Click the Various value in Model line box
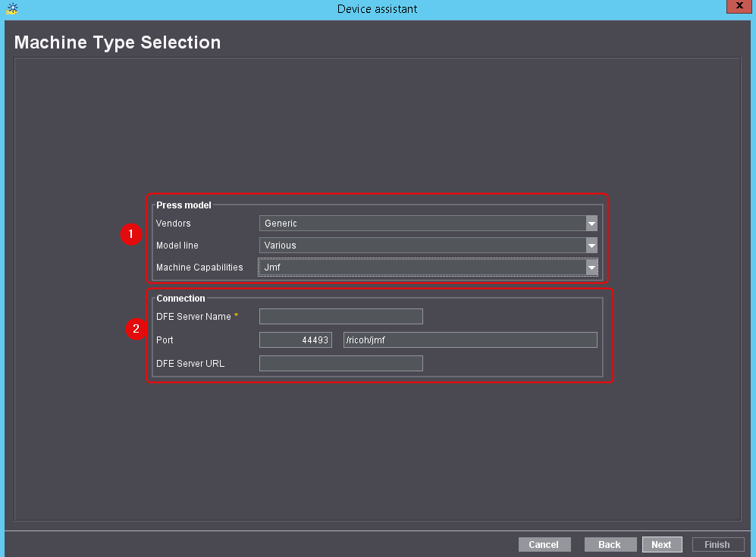 coord(422,246)
